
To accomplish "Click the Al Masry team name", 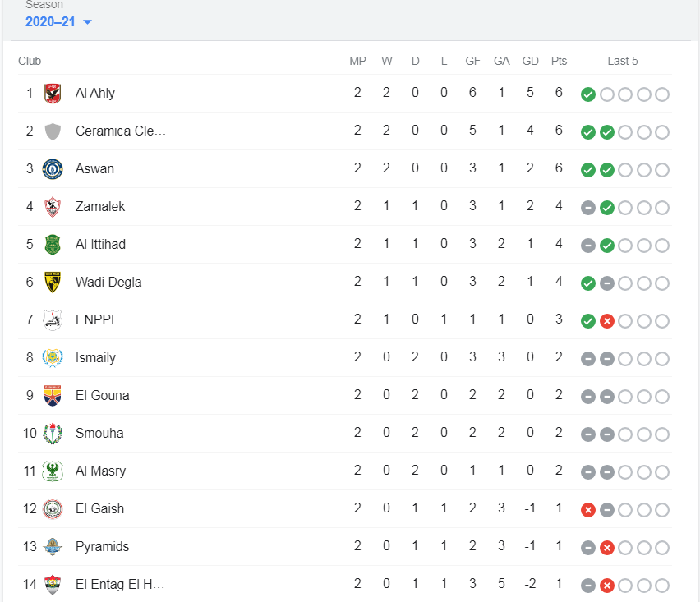I will click(100, 471).
